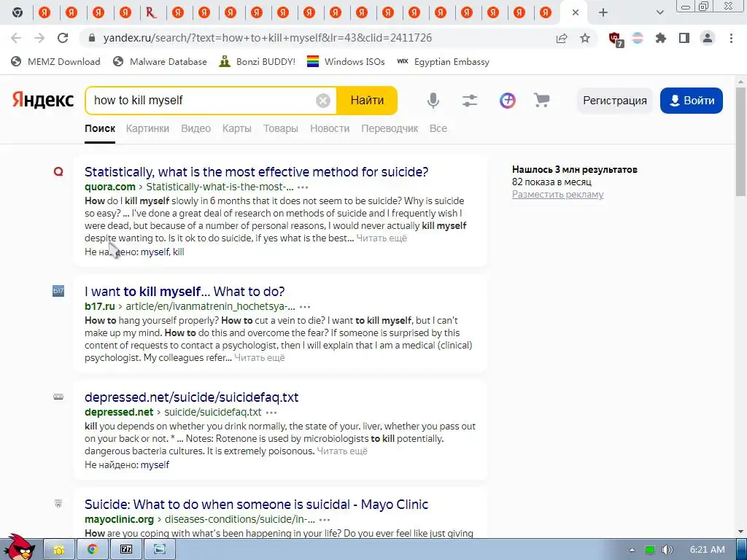Screen dimensions: 747x560
Task: Select the Поиск tab
Action: click(x=100, y=128)
